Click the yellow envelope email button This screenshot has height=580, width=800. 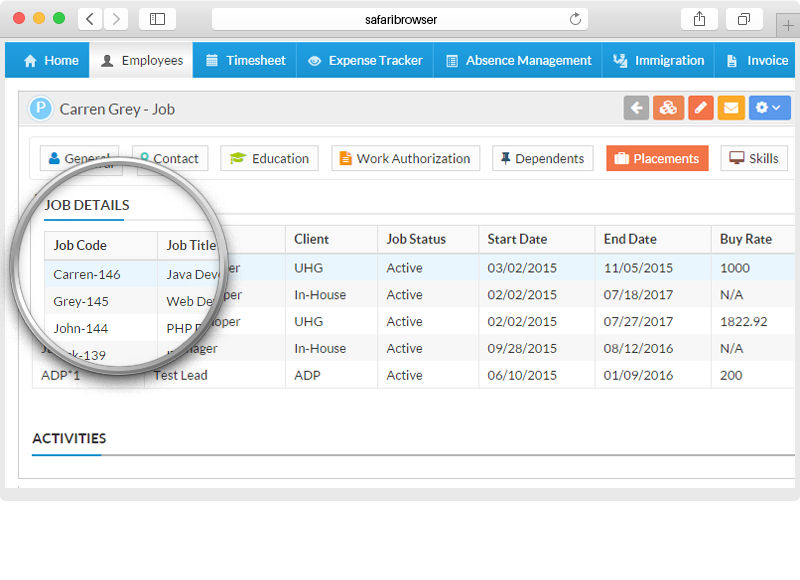[x=731, y=108]
